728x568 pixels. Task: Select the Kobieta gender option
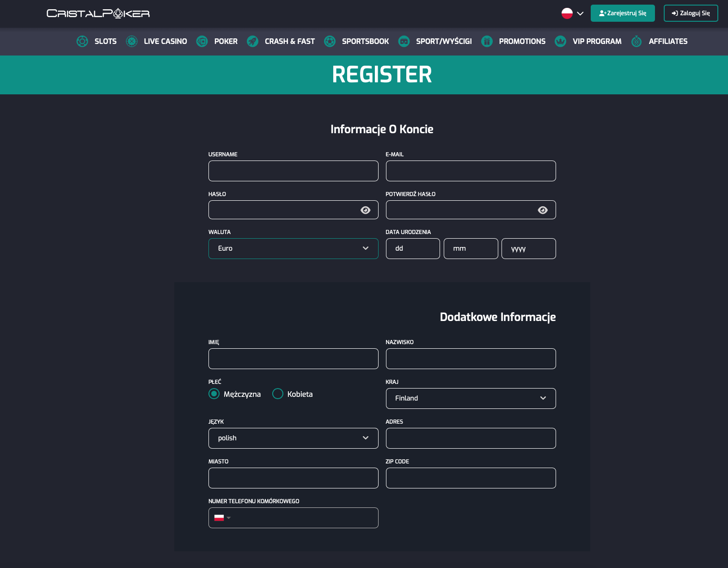click(278, 394)
